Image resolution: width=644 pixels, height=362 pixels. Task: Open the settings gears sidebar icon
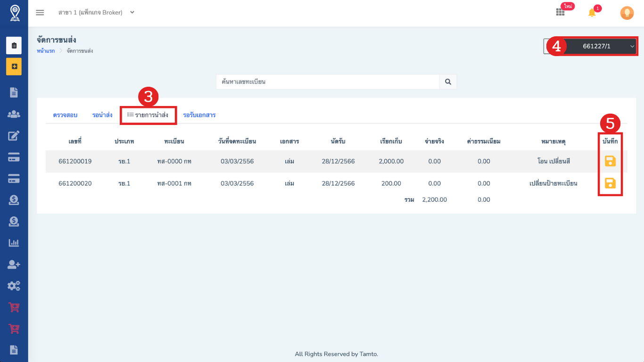pos(14,286)
